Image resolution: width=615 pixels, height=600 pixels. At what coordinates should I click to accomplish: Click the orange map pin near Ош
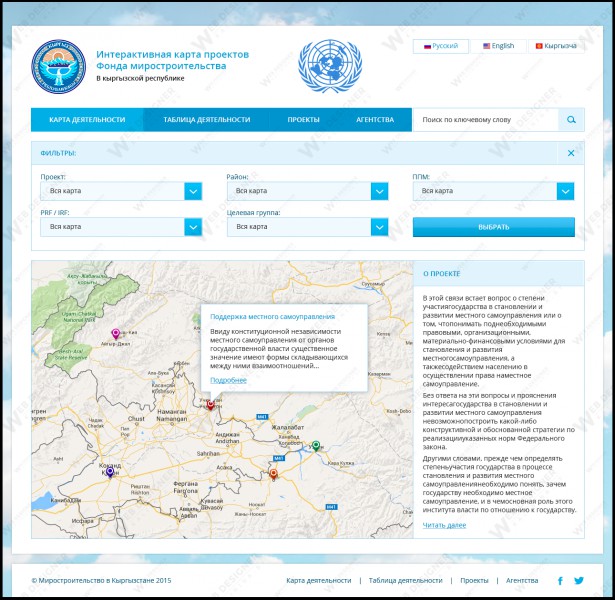[x=273, y=474]
